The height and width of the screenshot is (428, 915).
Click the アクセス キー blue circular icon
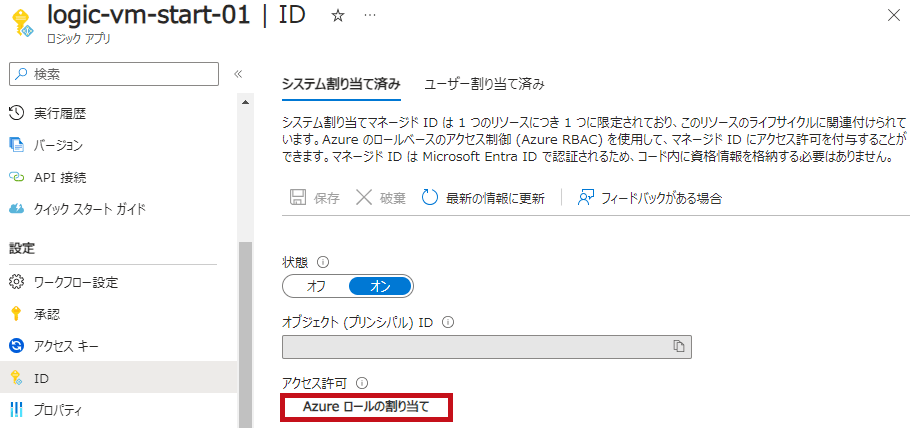[x=17, y=346]
